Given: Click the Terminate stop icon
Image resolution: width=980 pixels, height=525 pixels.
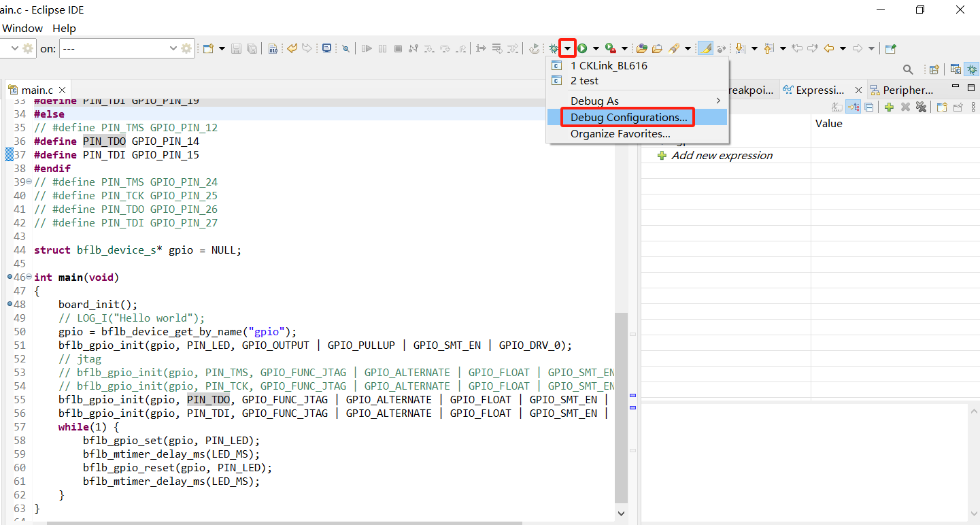Looking at the screenshot, I should (398, 48).
